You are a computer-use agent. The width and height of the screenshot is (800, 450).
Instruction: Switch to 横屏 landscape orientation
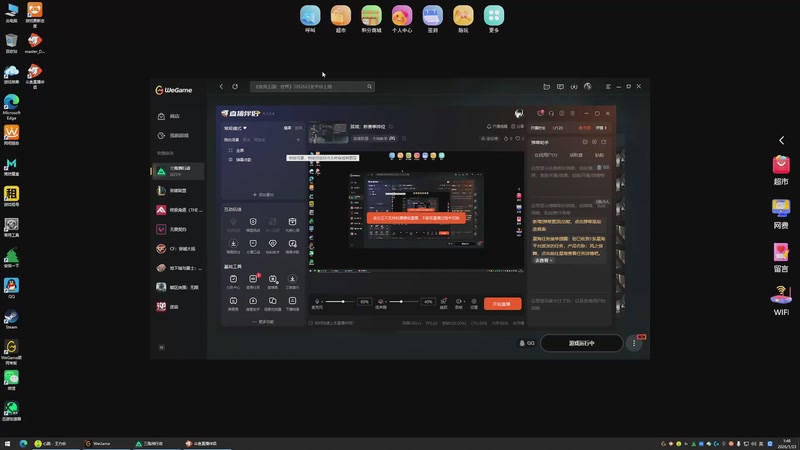click(x=287, y=128)
